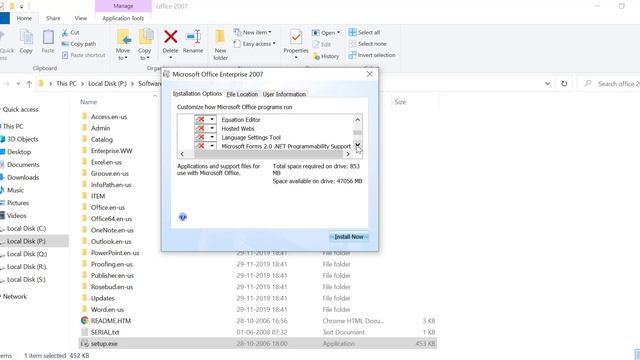Viewport: 640px width, 360px height.
Task: Click This PC in the address breadcrumb
Action: pyautogui.click(x=66, y=84)
